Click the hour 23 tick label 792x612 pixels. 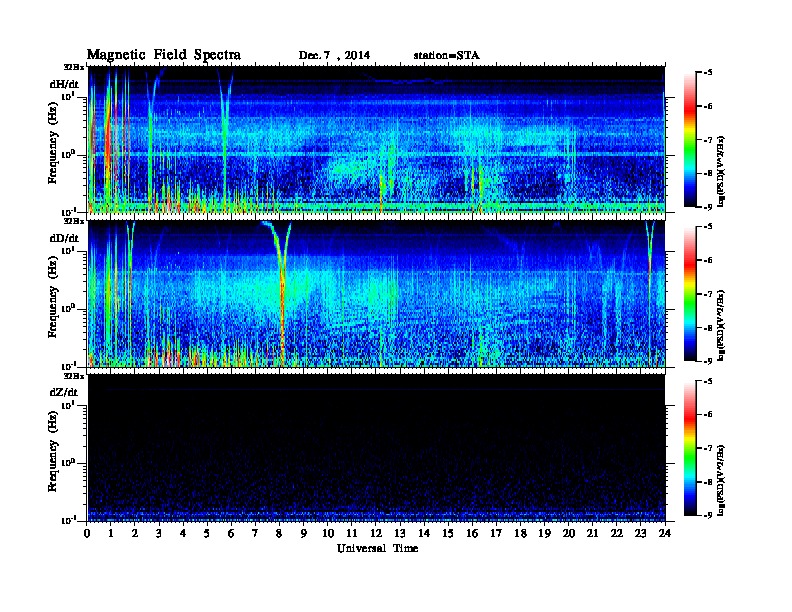pyautogui.click(x=640, y=533)
